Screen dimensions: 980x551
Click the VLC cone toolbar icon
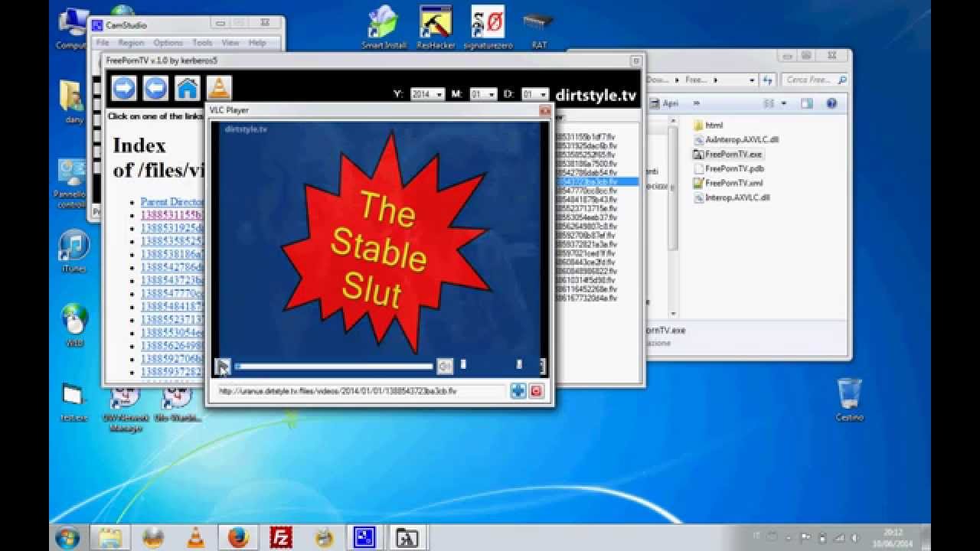219,88
